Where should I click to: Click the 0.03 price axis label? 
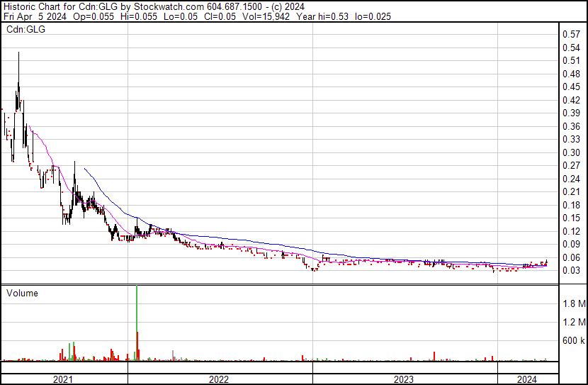coord(572,271)
